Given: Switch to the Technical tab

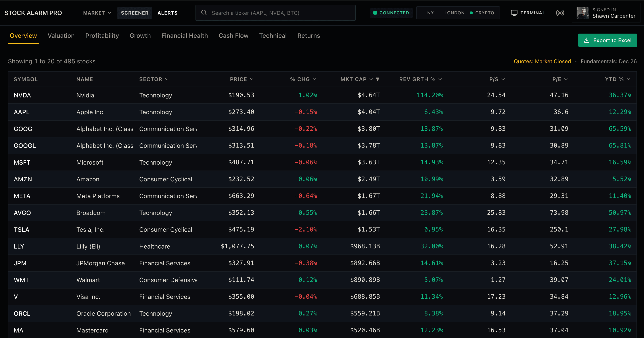Looking at the screenshot, I should pos(273,36).
